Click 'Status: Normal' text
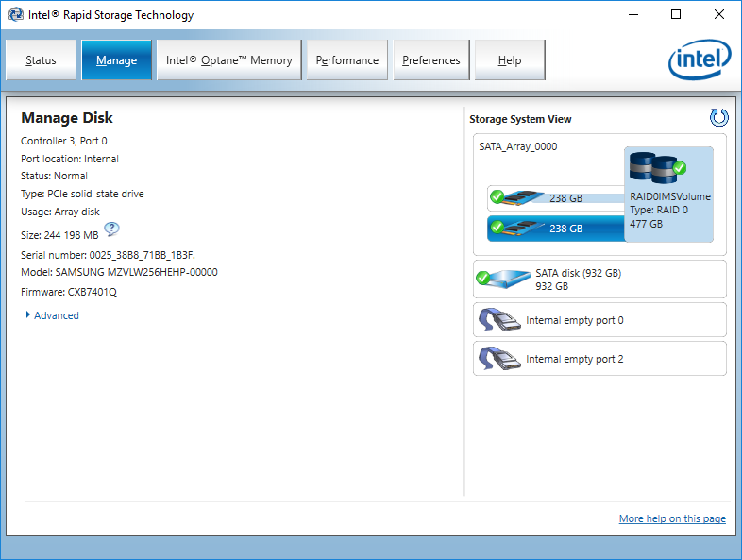The width and height of the screenshot is (742, 560). point(54,176)
